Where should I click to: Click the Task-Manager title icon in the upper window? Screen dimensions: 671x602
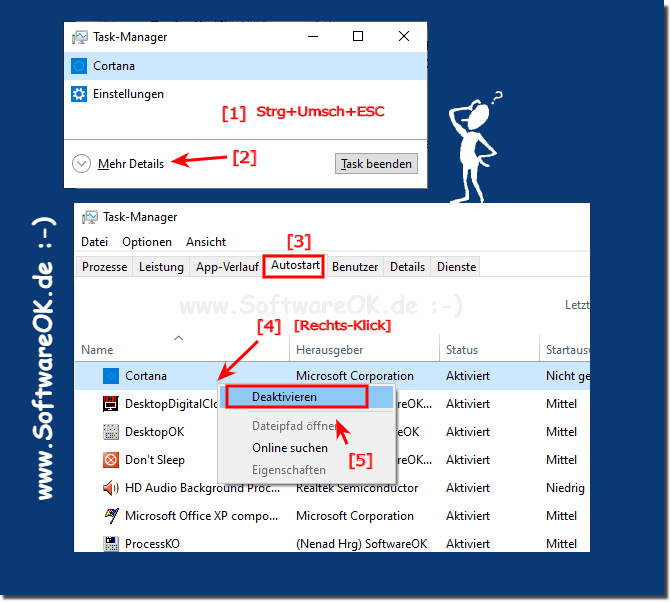[x=80, y=37]
